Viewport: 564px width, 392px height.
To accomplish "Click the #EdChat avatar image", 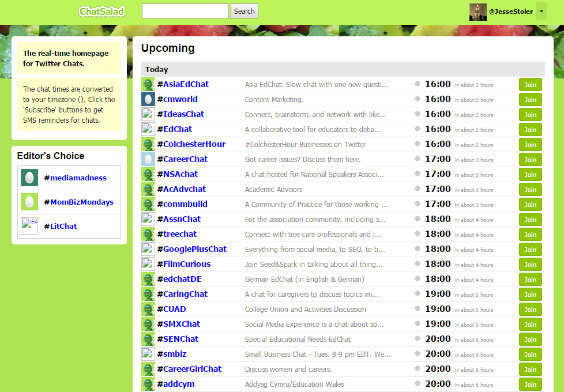I will point(148,130).
